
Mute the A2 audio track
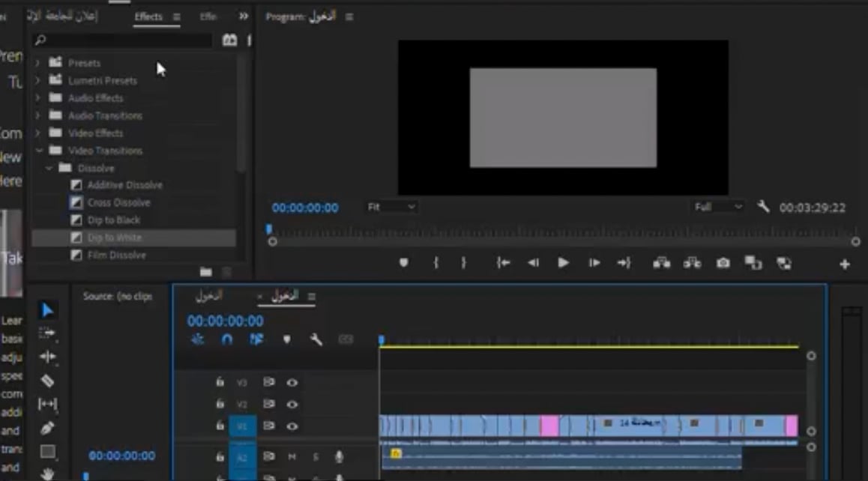[292, 456]
